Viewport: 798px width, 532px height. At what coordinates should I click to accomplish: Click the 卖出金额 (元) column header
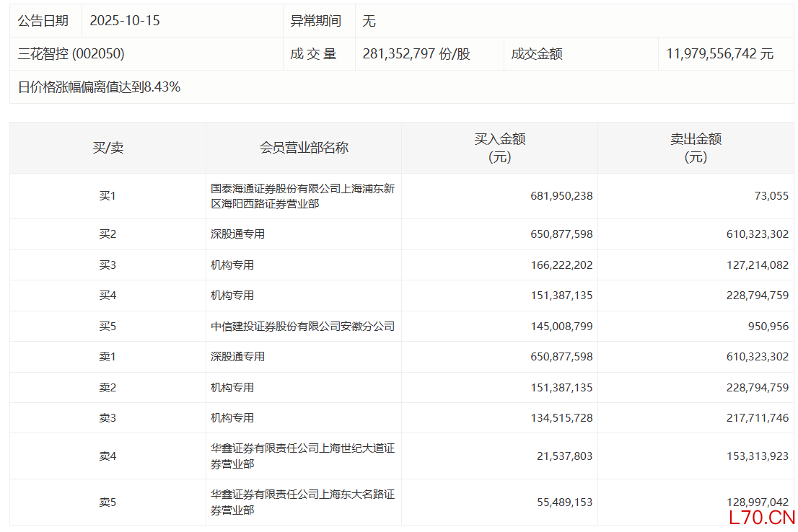point(696,148)
